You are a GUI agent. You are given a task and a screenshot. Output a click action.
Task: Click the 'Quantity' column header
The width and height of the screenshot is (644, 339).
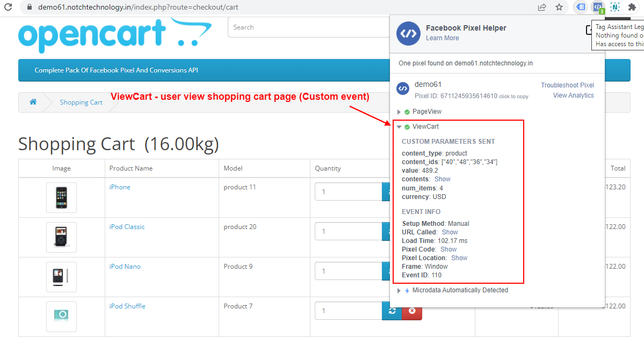(328, 168)
